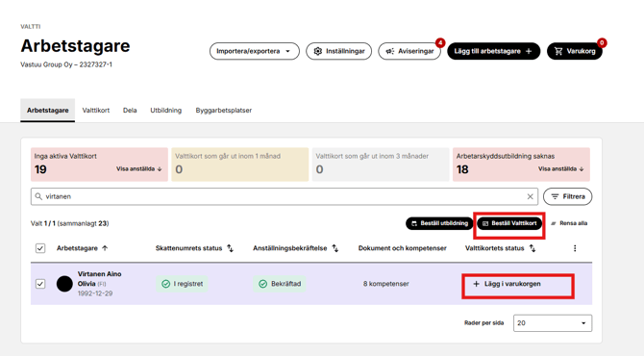This screenshot has width=644, height=356.
Task: Open Inställningar gear settings
Action: click(339, 51)
